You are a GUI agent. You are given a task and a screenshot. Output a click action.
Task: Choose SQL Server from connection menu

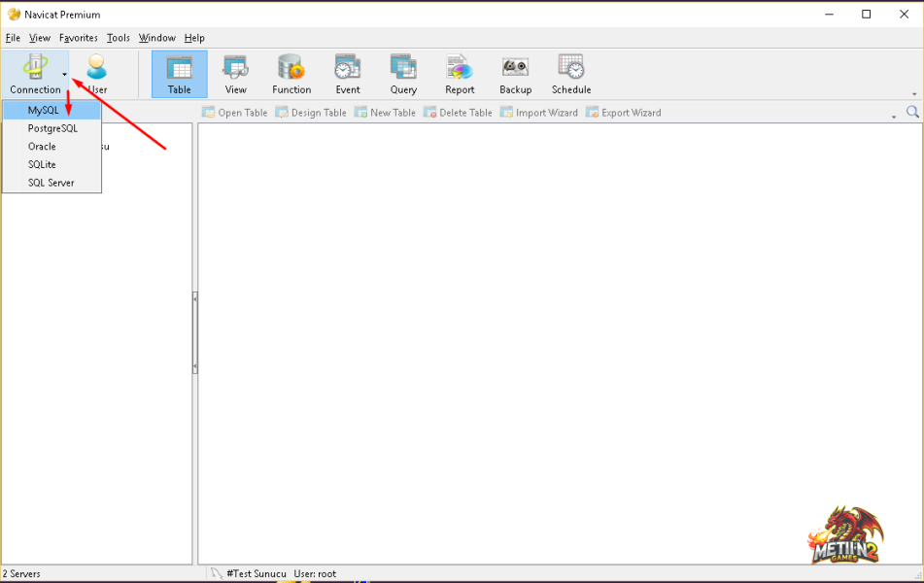[51, 183]
